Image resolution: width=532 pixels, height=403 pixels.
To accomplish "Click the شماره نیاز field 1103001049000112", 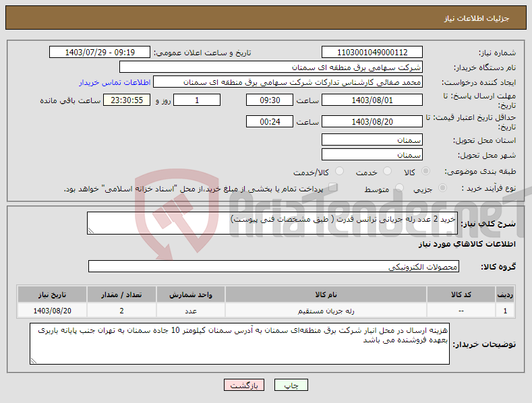I will pos(372,53).
